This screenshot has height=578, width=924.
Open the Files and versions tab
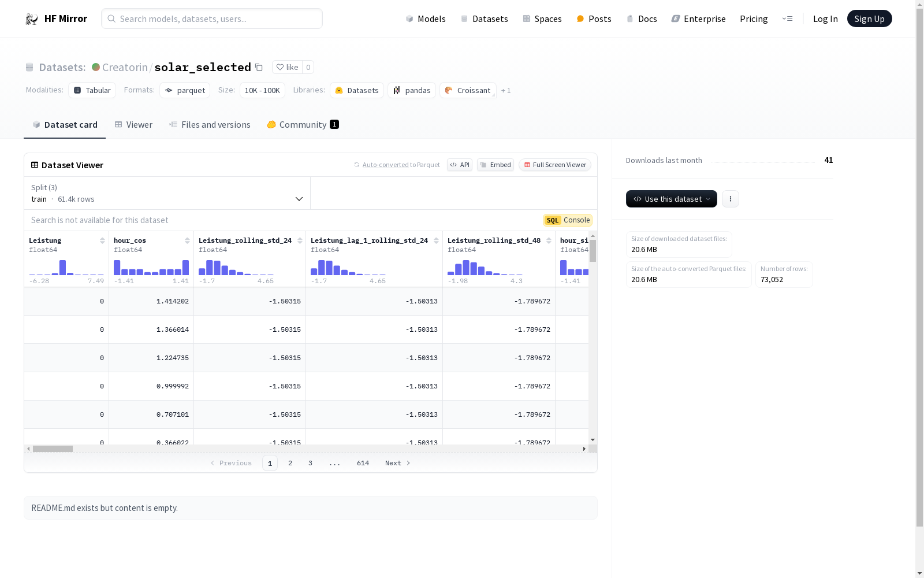[x=210, y=125]
